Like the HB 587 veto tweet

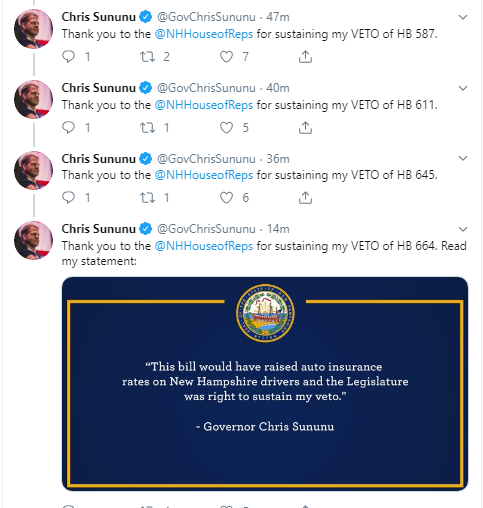[x=226, y=57]
